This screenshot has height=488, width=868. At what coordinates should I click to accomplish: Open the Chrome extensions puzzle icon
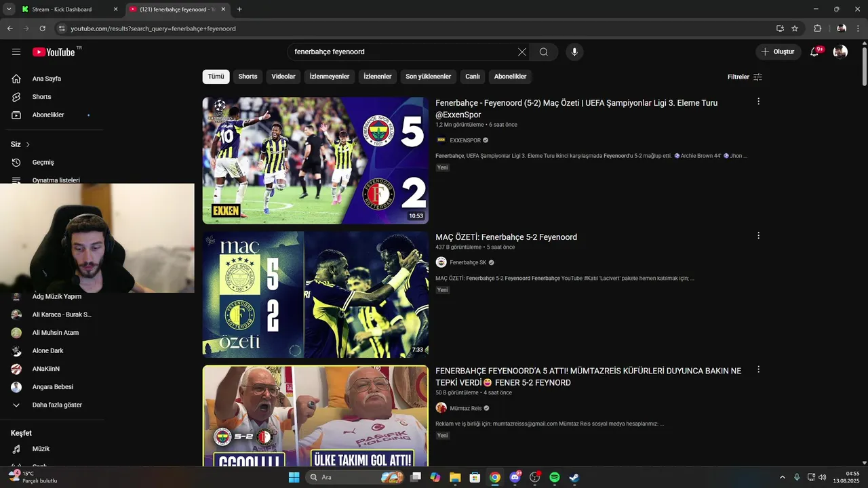point(817,28)
